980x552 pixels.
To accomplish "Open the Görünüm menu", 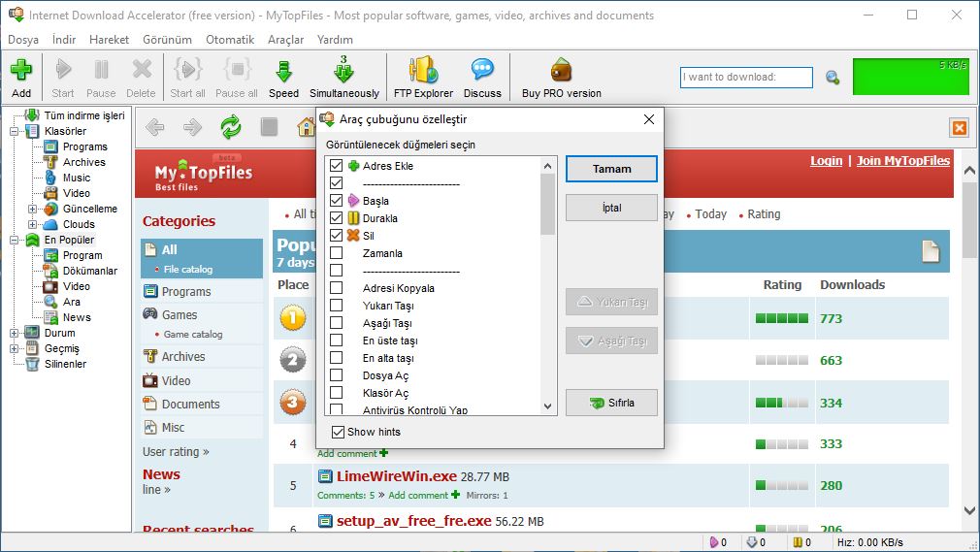I will click(x=167, y=40).
